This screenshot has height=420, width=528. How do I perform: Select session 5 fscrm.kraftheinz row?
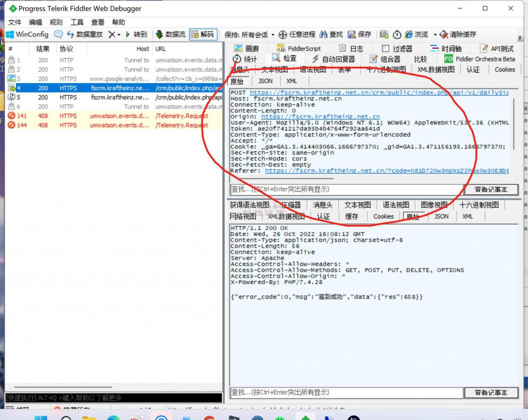114,97
